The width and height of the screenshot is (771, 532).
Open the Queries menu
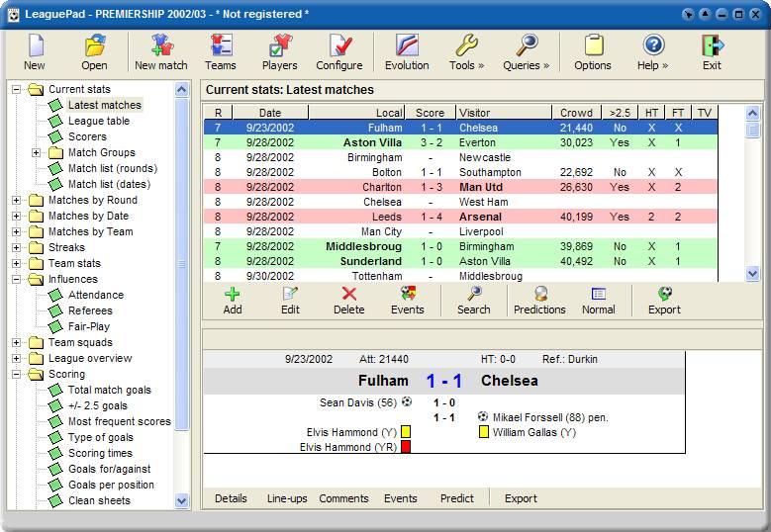[x=527, y=52]
